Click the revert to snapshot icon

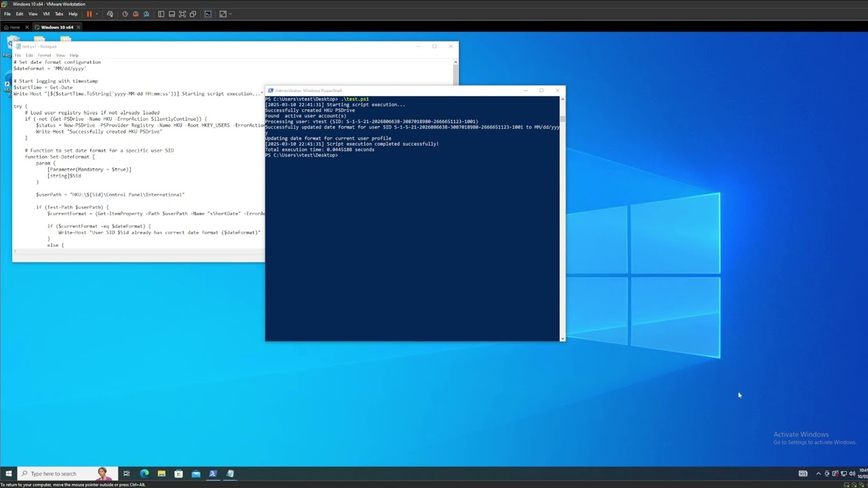click(136, 14)
